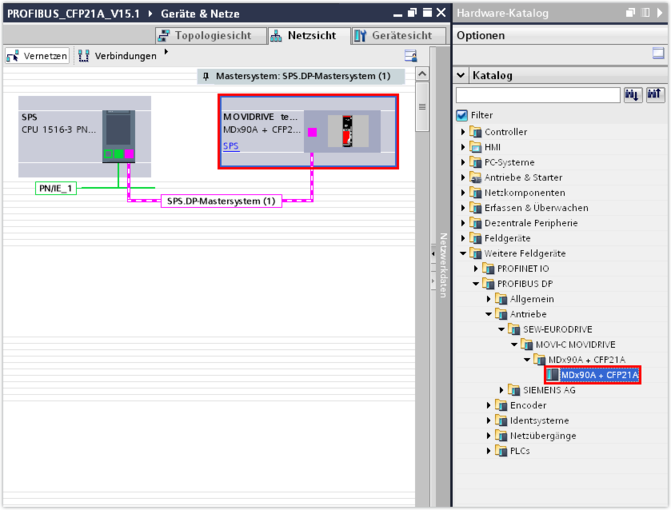
Task: Click the network overview icon in the toolbar
Action: point(410,56)
